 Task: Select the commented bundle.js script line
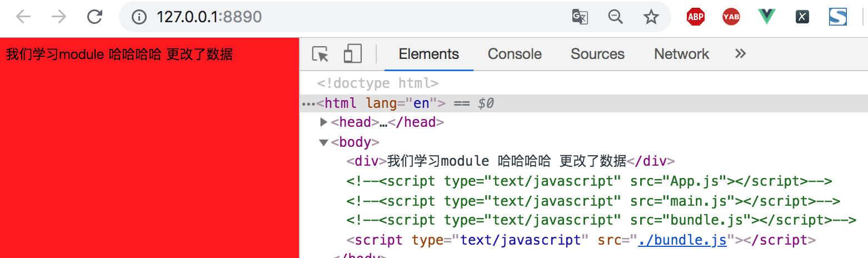[601, 221]
